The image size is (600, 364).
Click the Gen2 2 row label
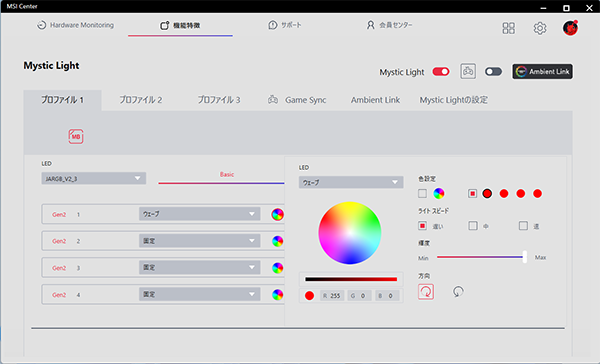coord(59,241)
